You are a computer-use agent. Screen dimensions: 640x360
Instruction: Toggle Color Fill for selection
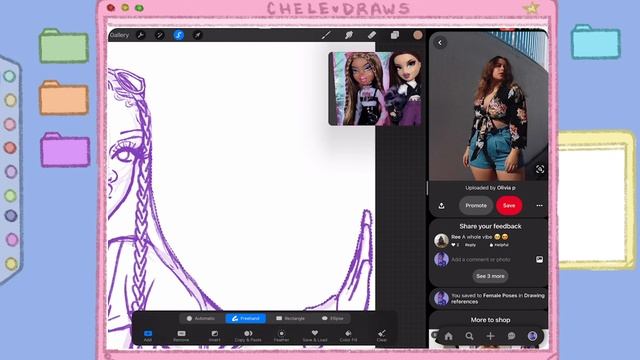(348, 336)
